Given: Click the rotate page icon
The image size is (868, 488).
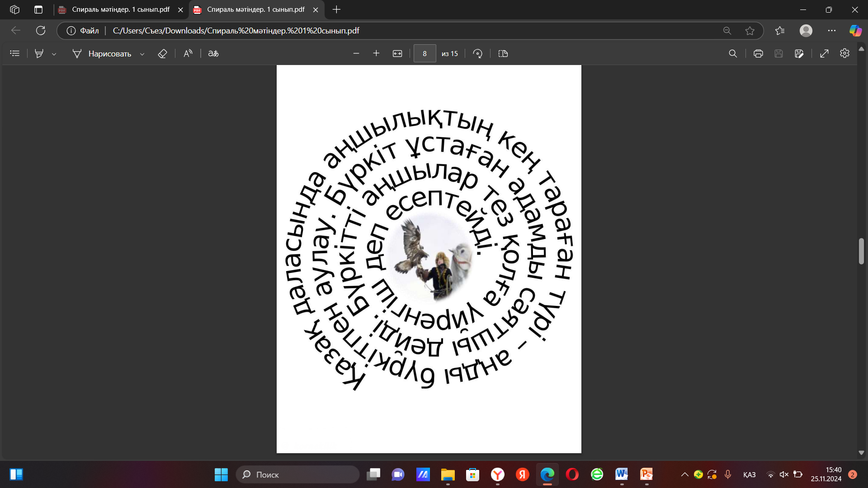Looking at the screenshot, I should coord(477,53).
